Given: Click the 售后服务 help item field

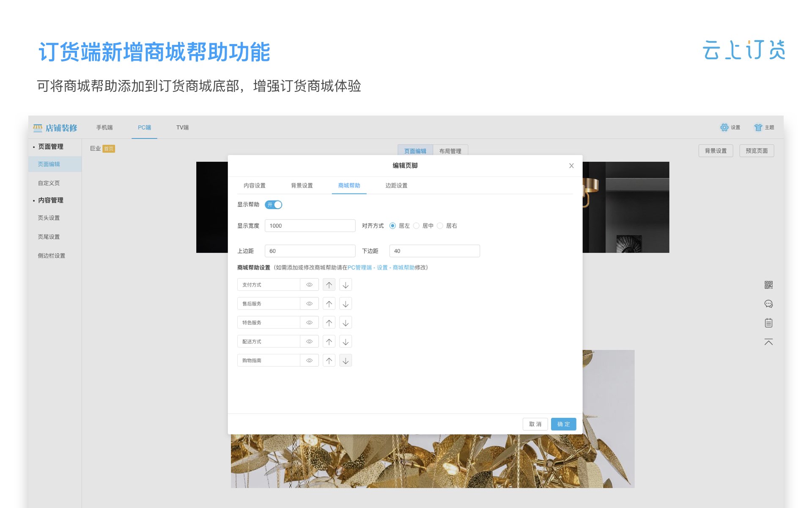Looking at the screenshot, I should click(269, 304).
